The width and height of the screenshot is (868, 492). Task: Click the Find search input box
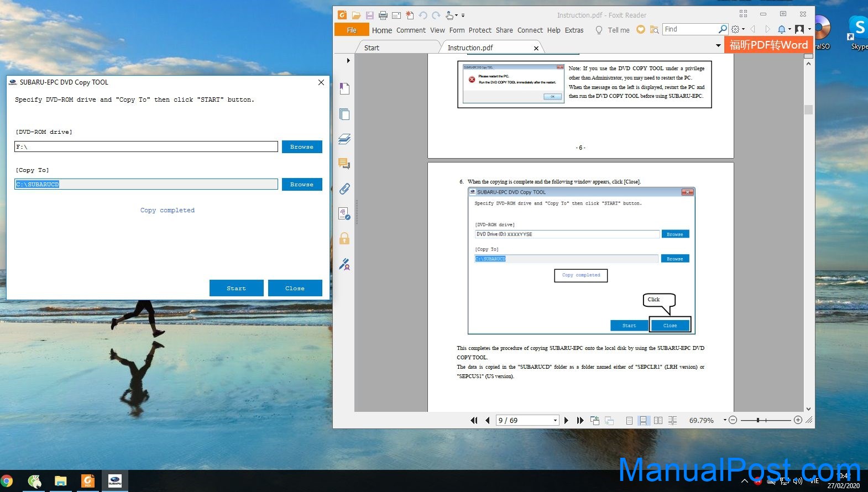(691, 29)
